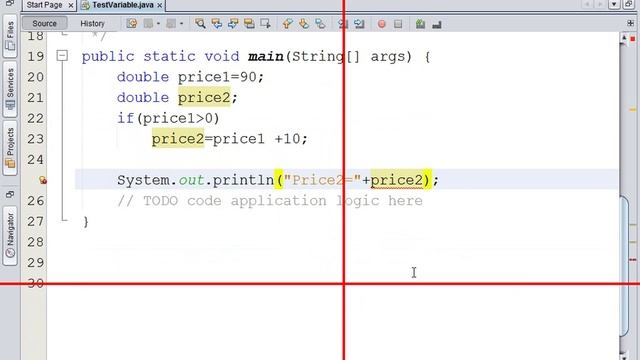Click the restore icon above Files tab
The width and height of the screenshot is (640, 360).
[x=10, y=3]
